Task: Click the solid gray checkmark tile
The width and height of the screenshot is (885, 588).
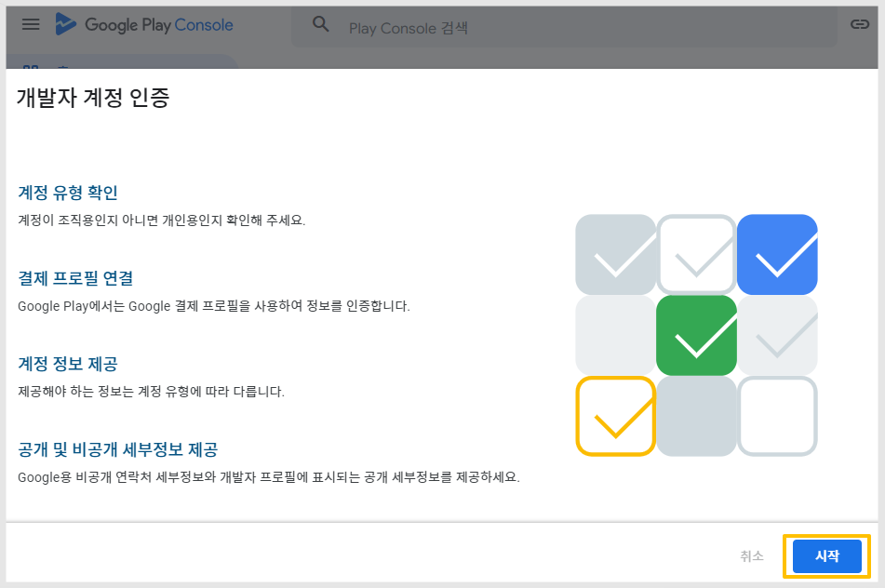Action: click(x=616, y=255)
